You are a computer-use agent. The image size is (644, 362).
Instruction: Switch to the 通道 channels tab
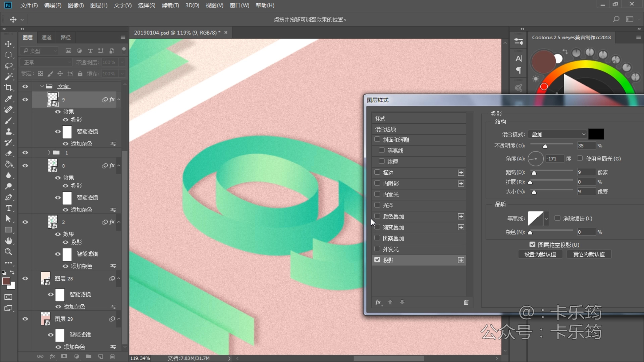coord(46,38)
